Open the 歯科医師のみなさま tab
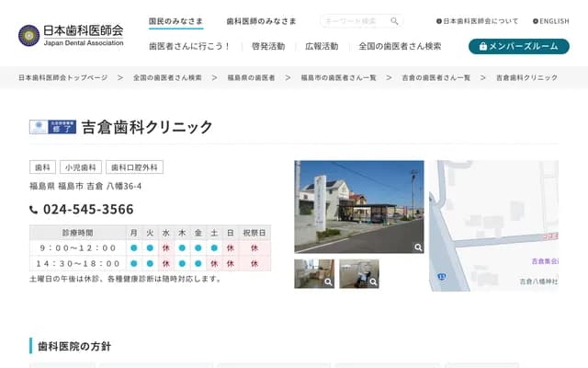Viewport: 588px width, 368px height. point(261,21)
